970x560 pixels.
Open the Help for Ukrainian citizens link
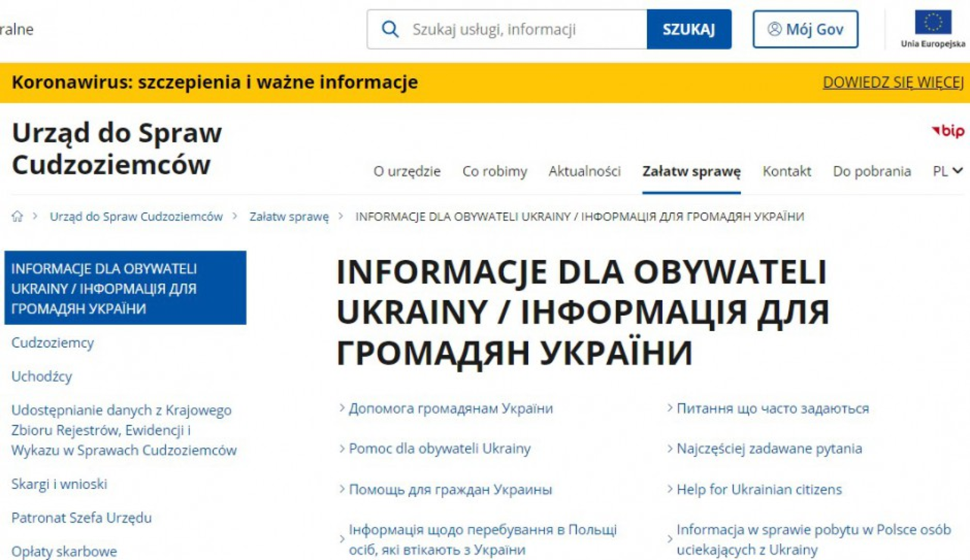coord(759,490)
